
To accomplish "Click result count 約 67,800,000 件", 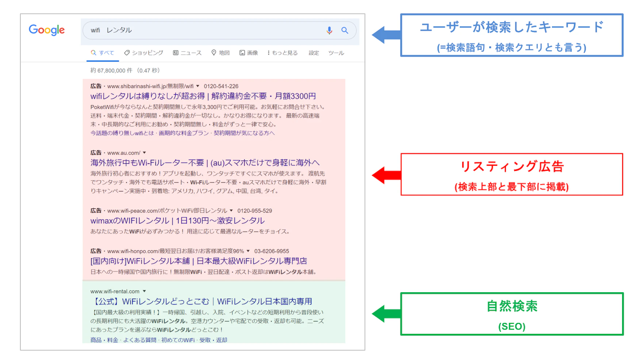I will point(111,71).
